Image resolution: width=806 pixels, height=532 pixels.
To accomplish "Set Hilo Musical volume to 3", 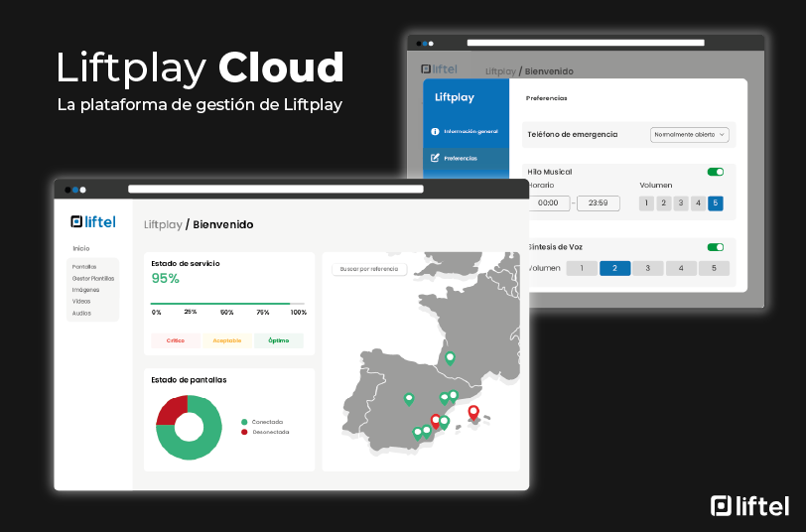I will [681, 203].
